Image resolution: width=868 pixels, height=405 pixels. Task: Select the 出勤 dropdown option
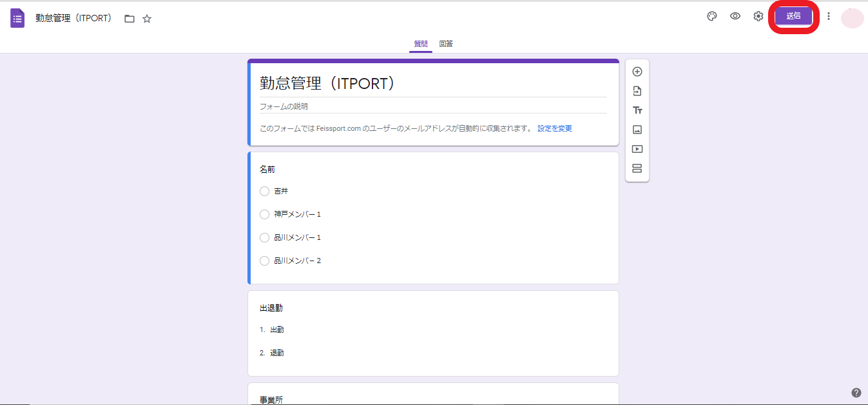pyautogui.click(x=277, y=330)
